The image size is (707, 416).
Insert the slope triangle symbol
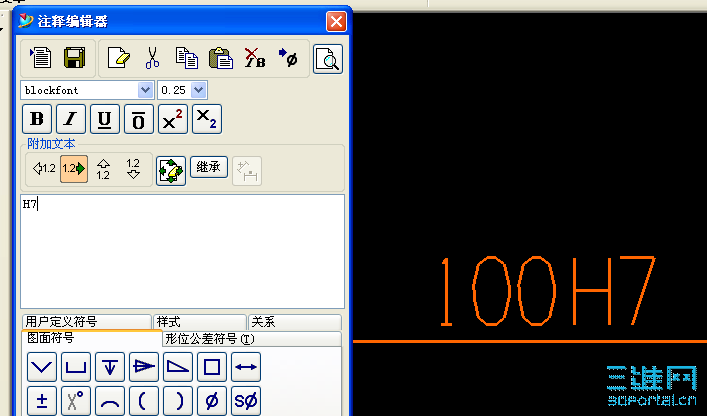click(x=178, y=367)
